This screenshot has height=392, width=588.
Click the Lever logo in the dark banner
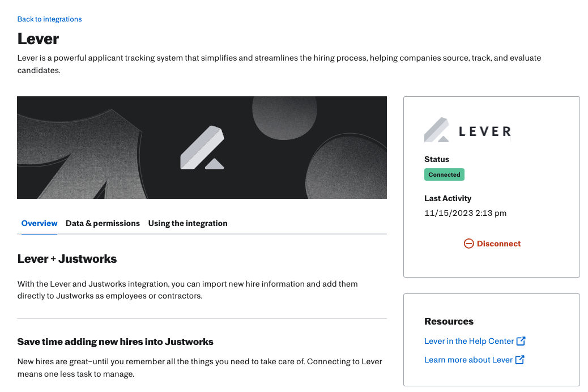tap(202, 147)
